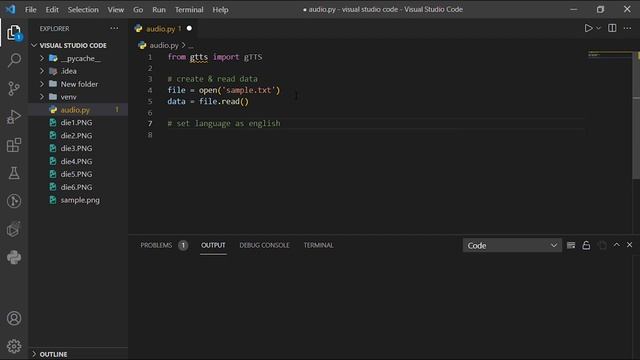Click 'sample.txt' string in the code

tap(249, 90)
